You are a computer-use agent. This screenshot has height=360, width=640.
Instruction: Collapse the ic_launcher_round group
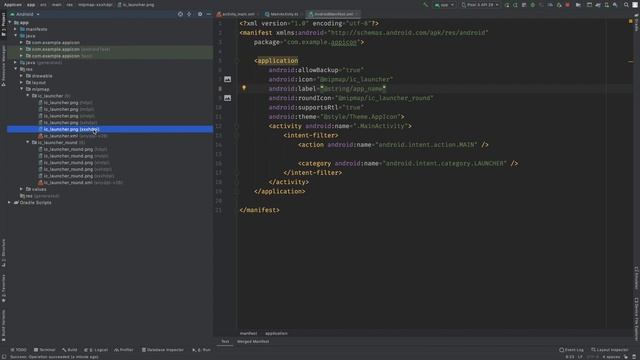point(28,142)
